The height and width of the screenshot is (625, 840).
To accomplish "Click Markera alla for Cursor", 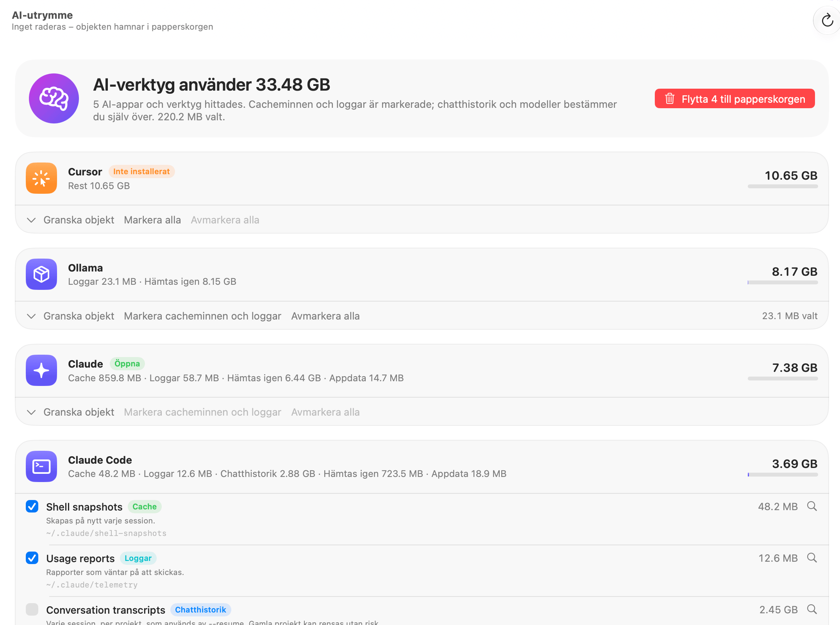I will (x=152, y=220).
